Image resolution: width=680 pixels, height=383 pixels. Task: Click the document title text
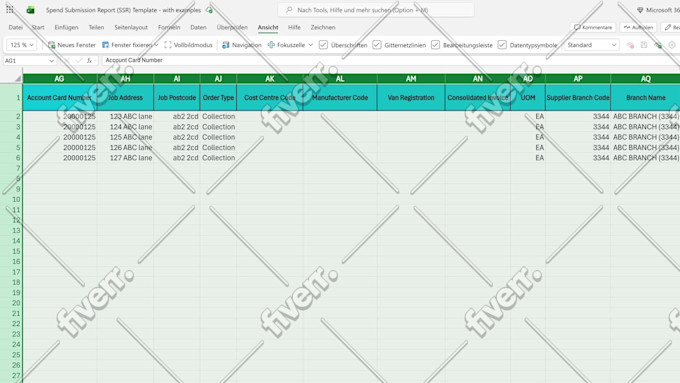pyautogui.click(x=123, y=10)
